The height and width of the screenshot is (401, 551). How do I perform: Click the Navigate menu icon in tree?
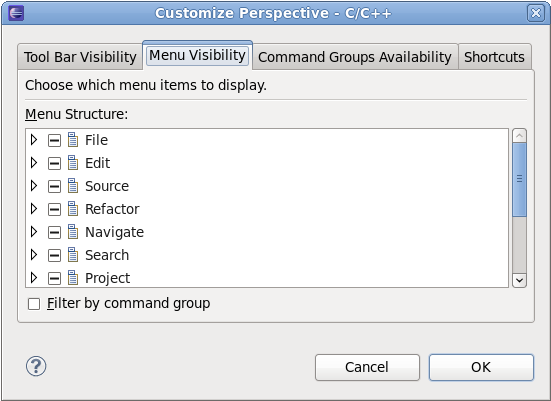click(73, 232)
